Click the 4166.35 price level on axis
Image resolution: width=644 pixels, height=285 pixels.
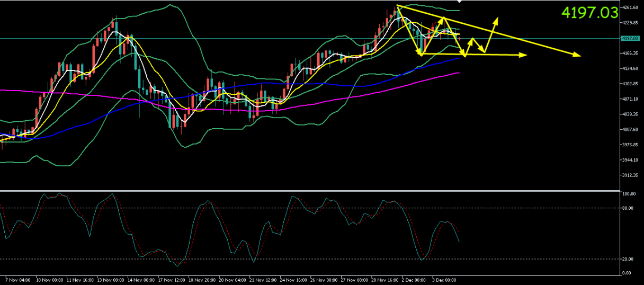tap(630, 53)
